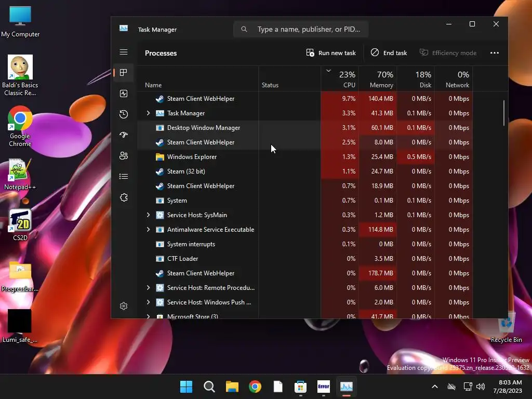Viewport: 532px width, 399px height.
Task: Open the Windows Start menu
Action: [x=186, y=387]
